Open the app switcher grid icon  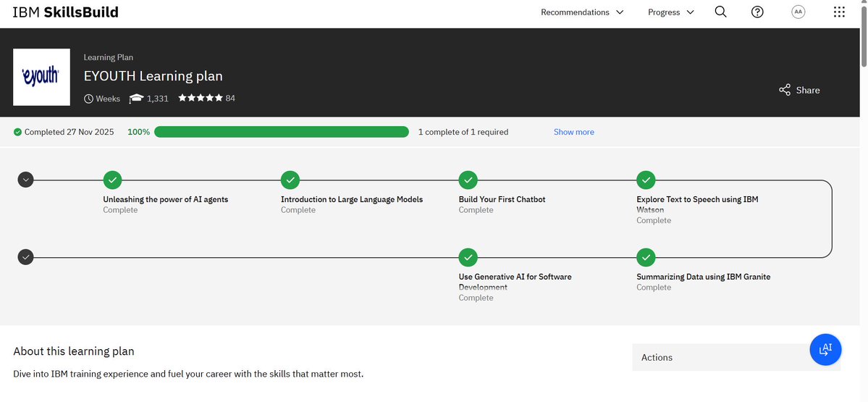click(839, 12)
